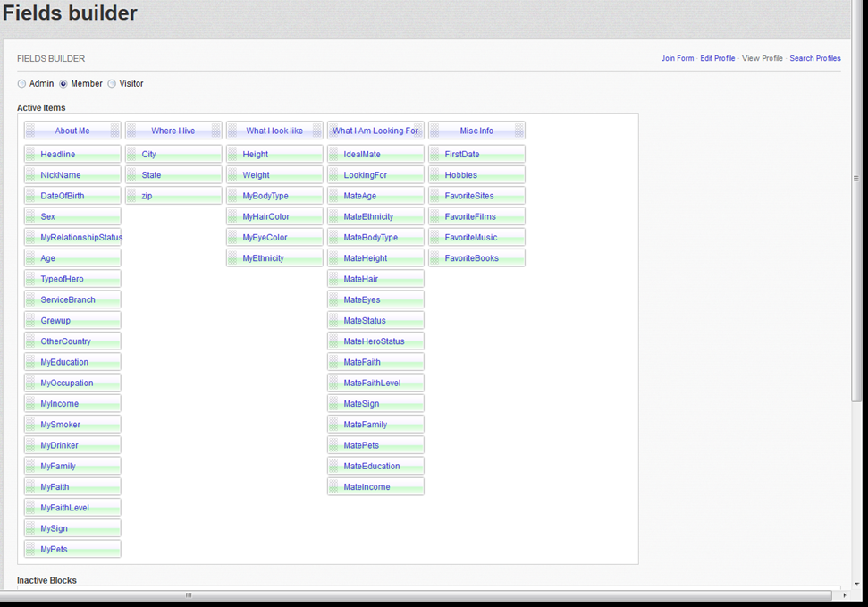Select the Admin radio button
The width and height of the screenshot is (868, 607).
click(22, 84)
